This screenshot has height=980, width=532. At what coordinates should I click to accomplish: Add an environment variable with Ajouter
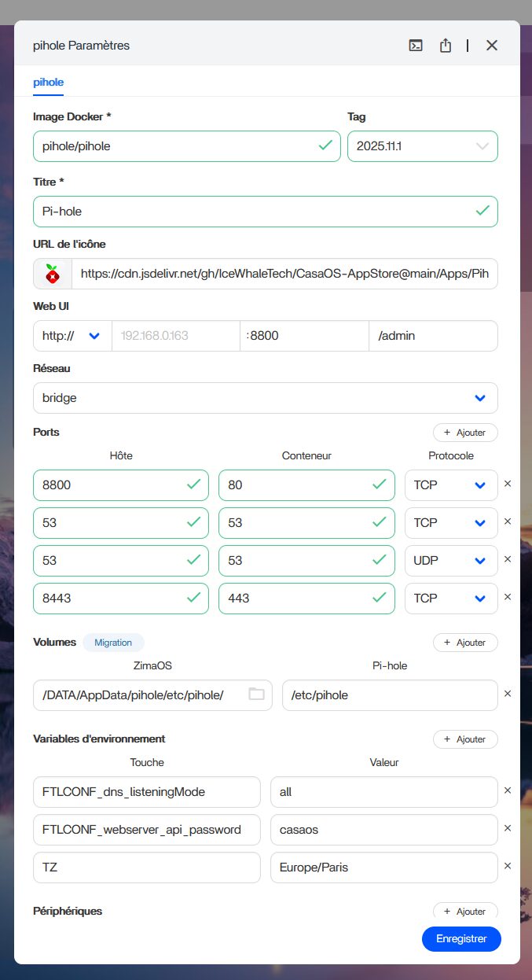(464, 739)
